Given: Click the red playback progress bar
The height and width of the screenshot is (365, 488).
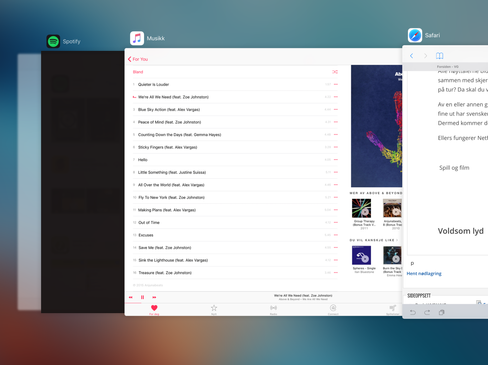Looking at the screenshot, I should [x=134, y=303].
